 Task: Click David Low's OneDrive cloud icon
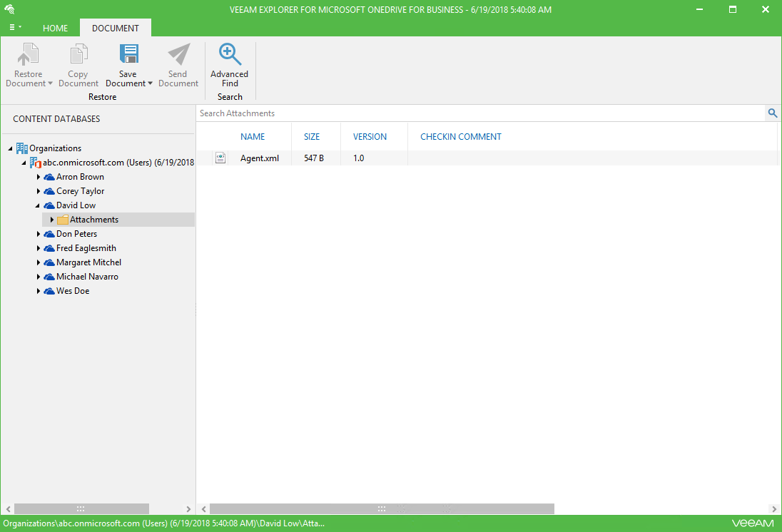49,205
